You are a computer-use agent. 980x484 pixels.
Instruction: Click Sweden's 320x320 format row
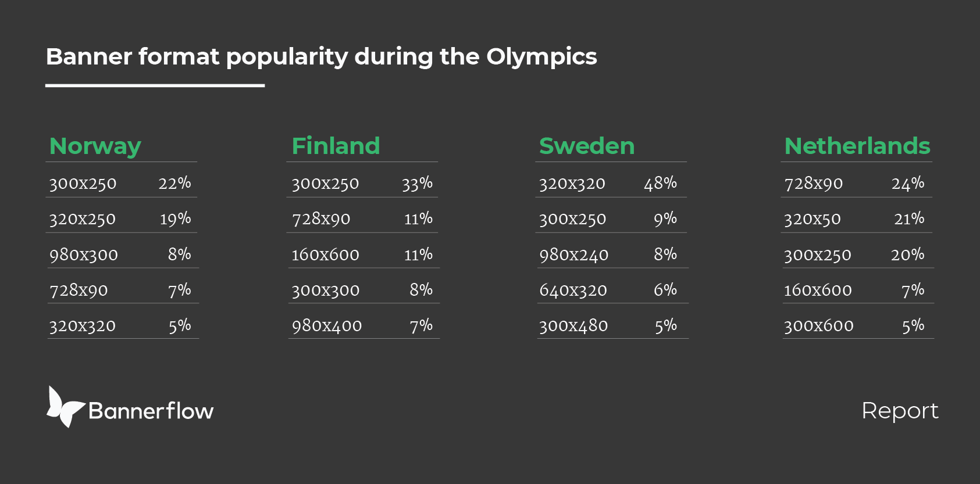pos(611,184)
